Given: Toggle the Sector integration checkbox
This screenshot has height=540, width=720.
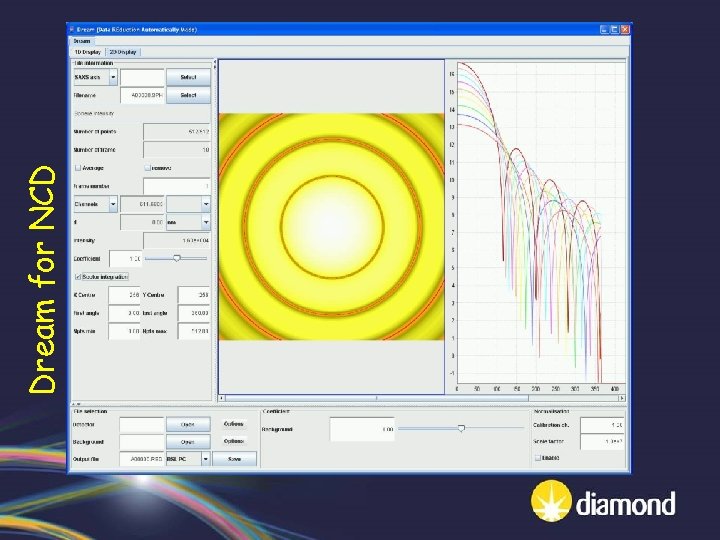Looking at the screenshot, I should click(x=78, y=276).
